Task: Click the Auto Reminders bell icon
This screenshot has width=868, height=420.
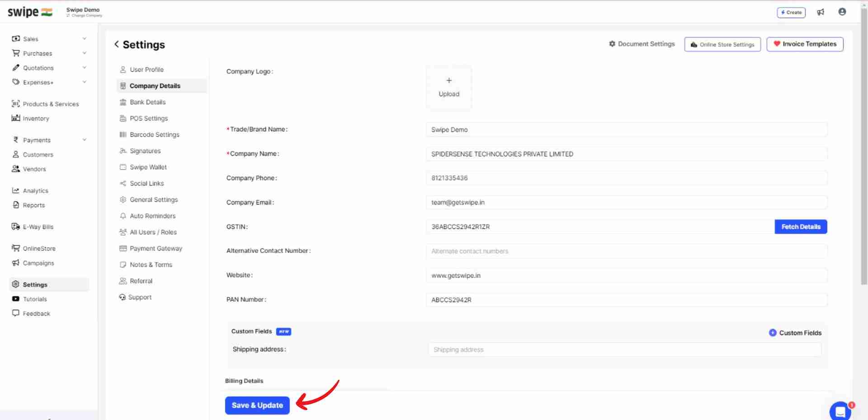Action: tap(123, 216)
